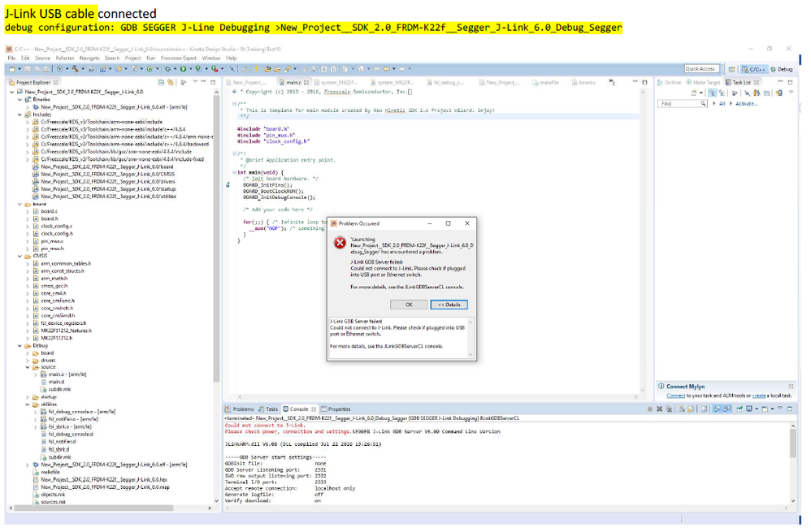
Task: Click the green Run play icon
Action: click(x=183, y=69)
